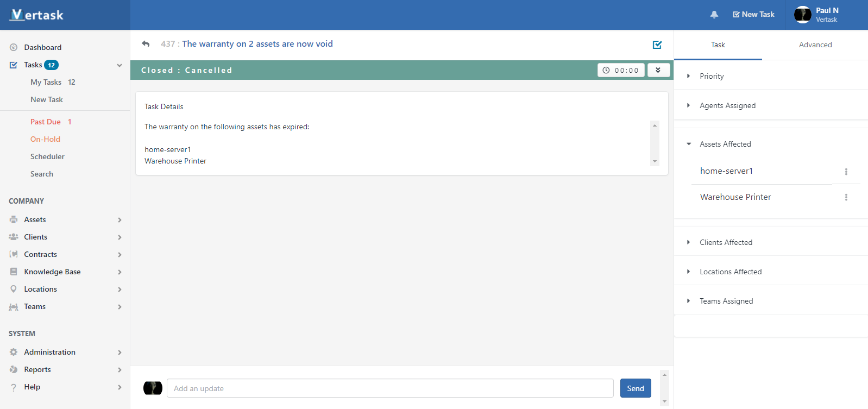Click the task checkmark icon beside the title
The width and height of the screenshot is (868, 409).
pyautogui.click(x=657, y=45)
